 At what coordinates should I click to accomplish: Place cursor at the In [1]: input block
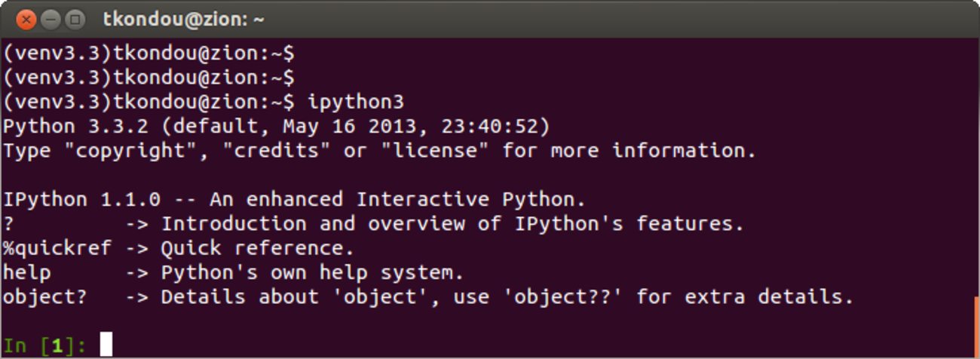click(x=106, y=345)
